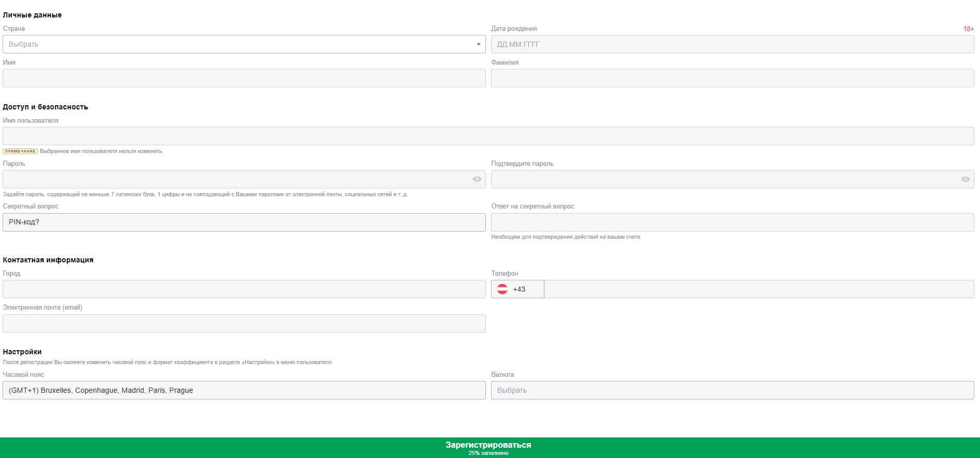Click the Страна dropdown arrow

(x=478, y=44)
